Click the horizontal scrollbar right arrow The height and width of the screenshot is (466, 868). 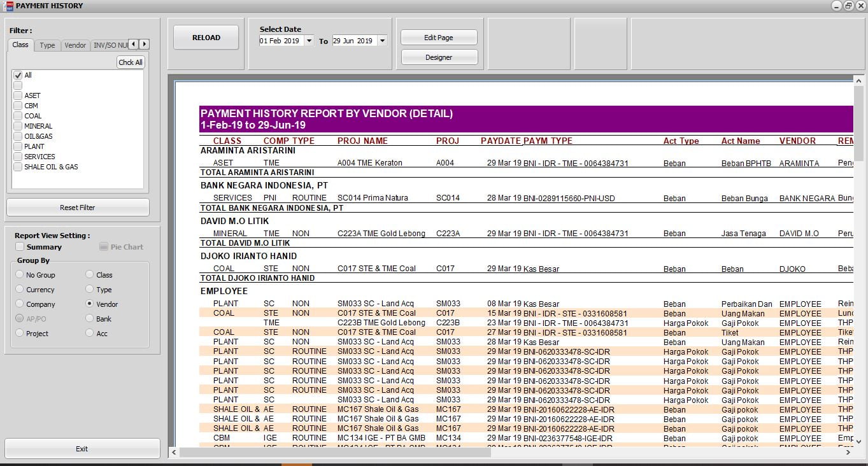[848, 453]
